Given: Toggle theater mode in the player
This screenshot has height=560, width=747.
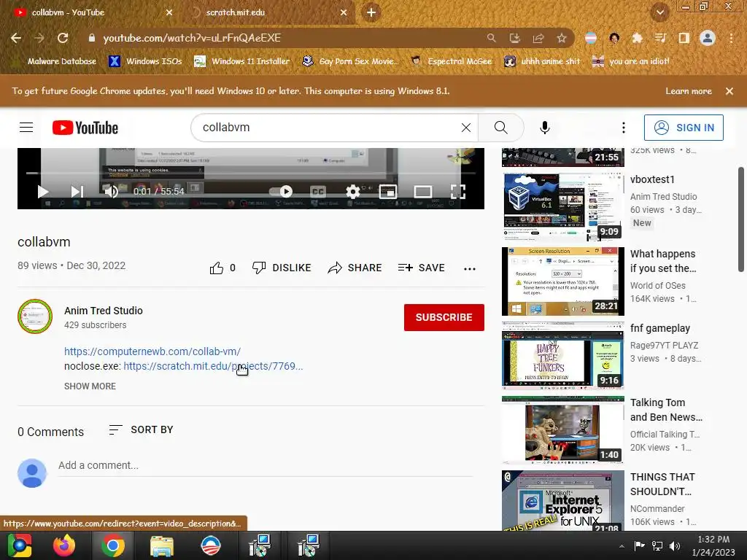Looking at the screenshot, I should [422, 192].
